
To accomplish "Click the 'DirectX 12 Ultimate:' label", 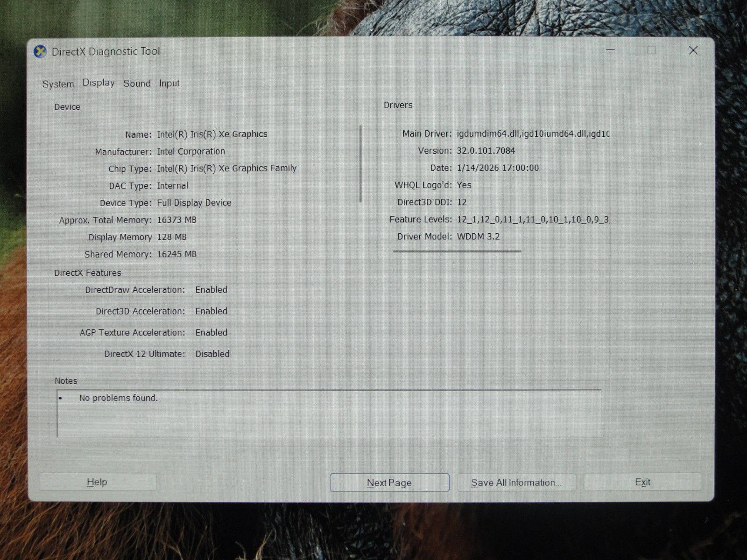I will (145, 354).
